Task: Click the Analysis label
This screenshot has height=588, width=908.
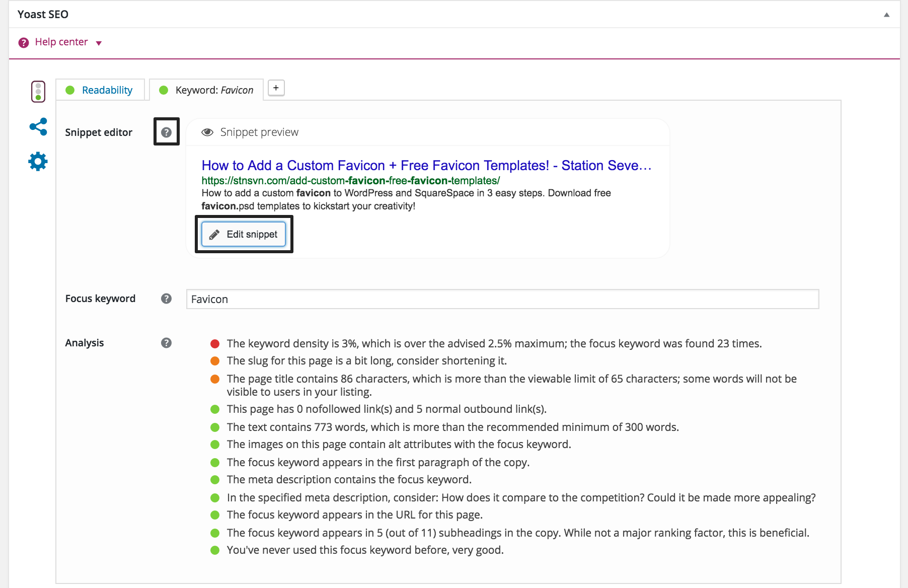Action: point(85,343)
